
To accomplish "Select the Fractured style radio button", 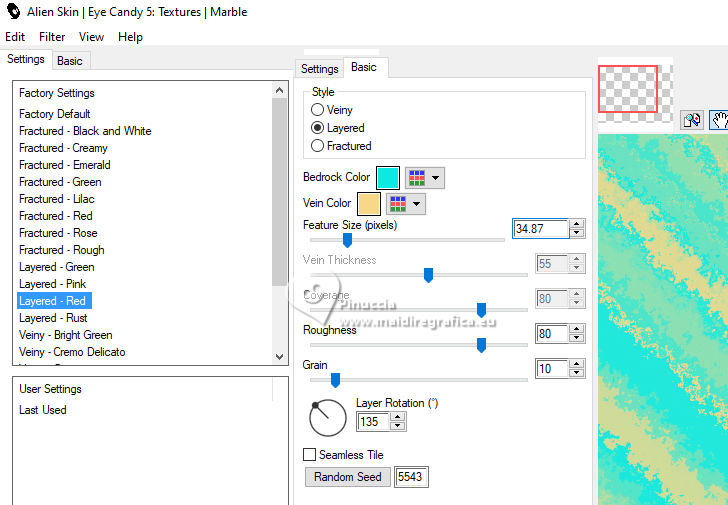I will 317,146.
